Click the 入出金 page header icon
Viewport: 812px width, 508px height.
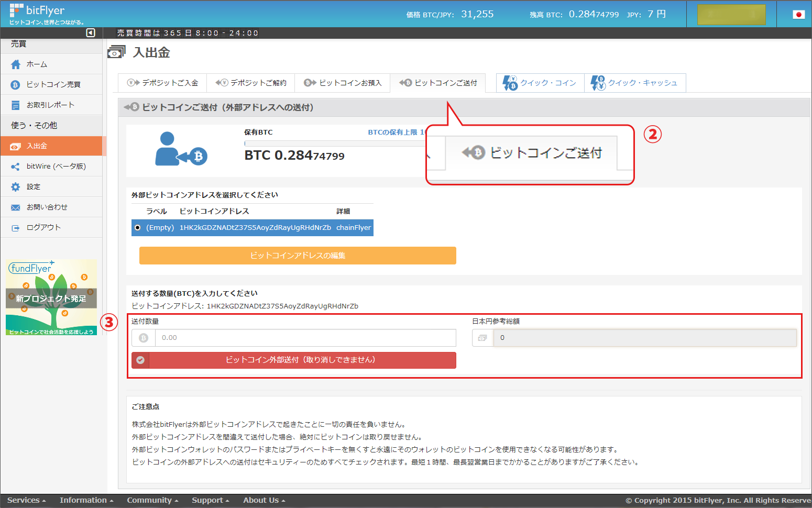tap(116, 52)
